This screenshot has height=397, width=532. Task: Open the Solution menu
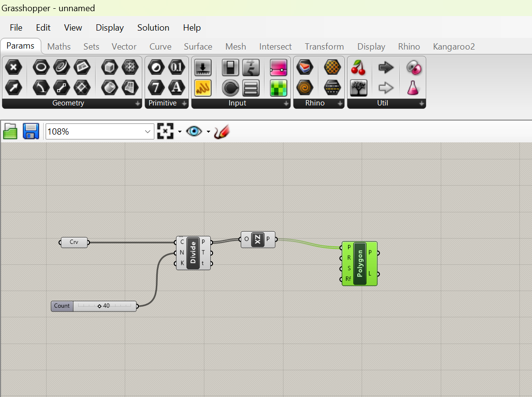tap(153, 28)
